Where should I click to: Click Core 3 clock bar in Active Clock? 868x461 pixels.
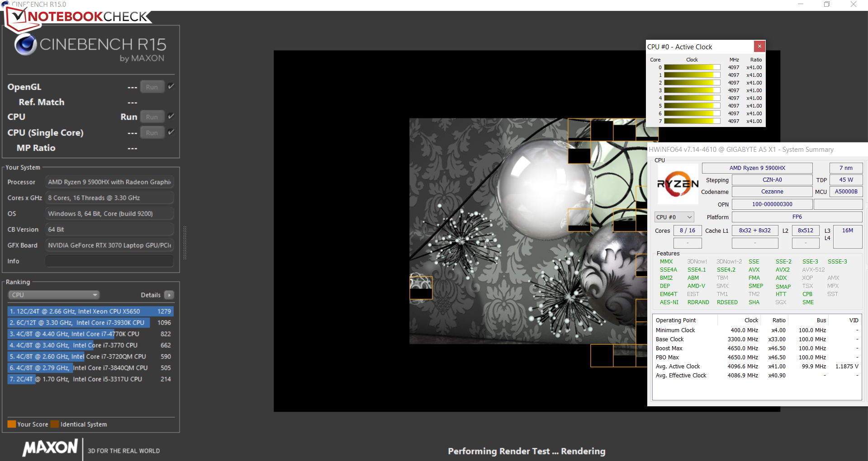(x=692, y=90)
